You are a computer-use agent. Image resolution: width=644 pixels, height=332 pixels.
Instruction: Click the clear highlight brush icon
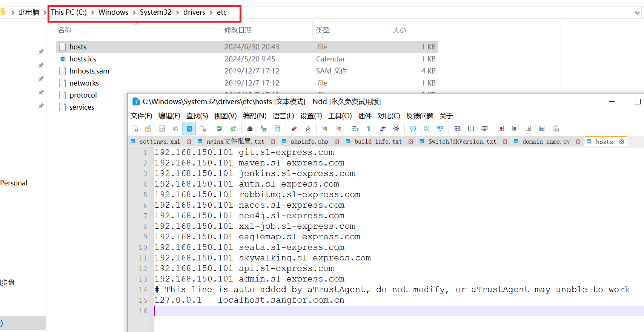click(x=308, y=129)
